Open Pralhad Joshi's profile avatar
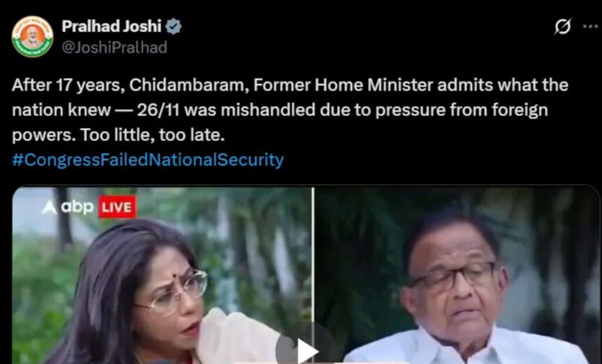602x364 pixels. (32, 37)
